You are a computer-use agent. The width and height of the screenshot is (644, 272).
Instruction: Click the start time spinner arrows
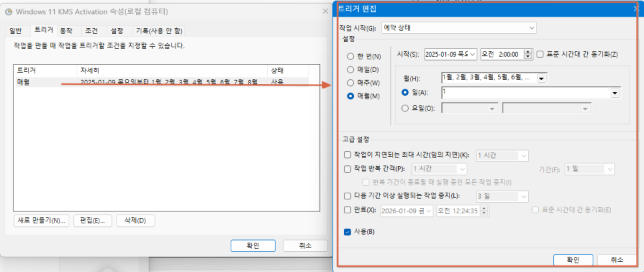(528, 54)
